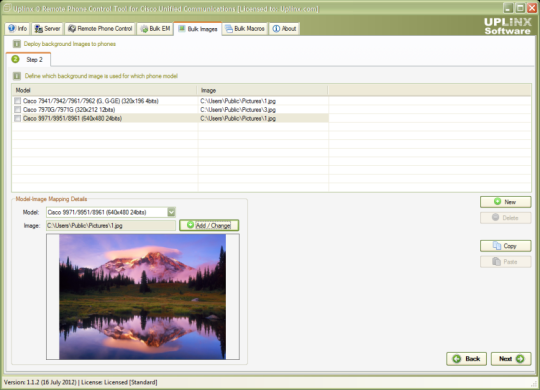Click the 1.jpg path in the 9971 row
540x390 pixels.
click(x=238, y=118)
